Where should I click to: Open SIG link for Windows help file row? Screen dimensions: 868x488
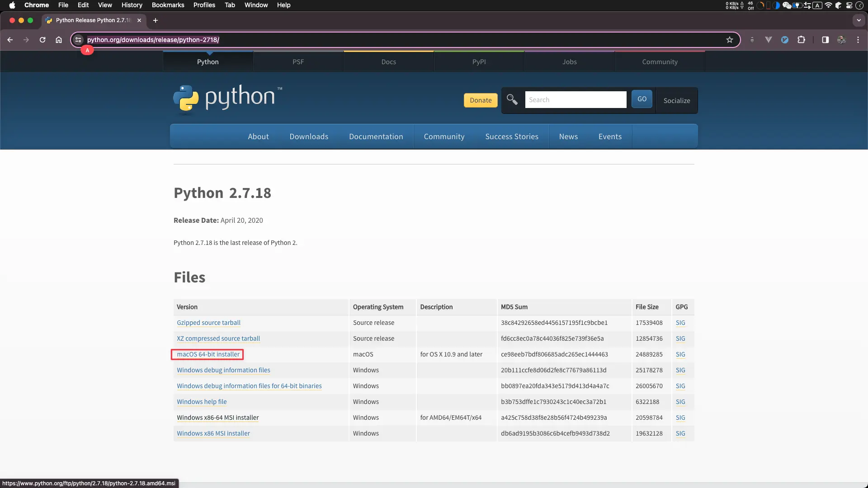point(680,402)
